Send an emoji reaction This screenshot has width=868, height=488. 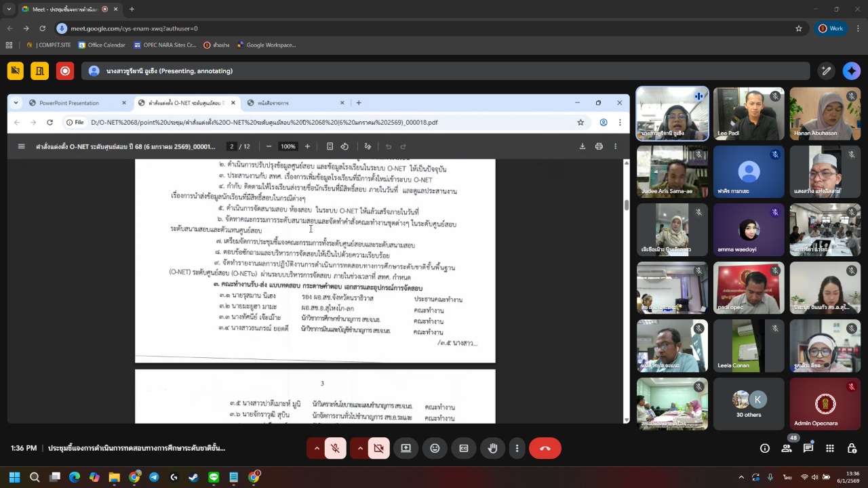pos(435,448)
